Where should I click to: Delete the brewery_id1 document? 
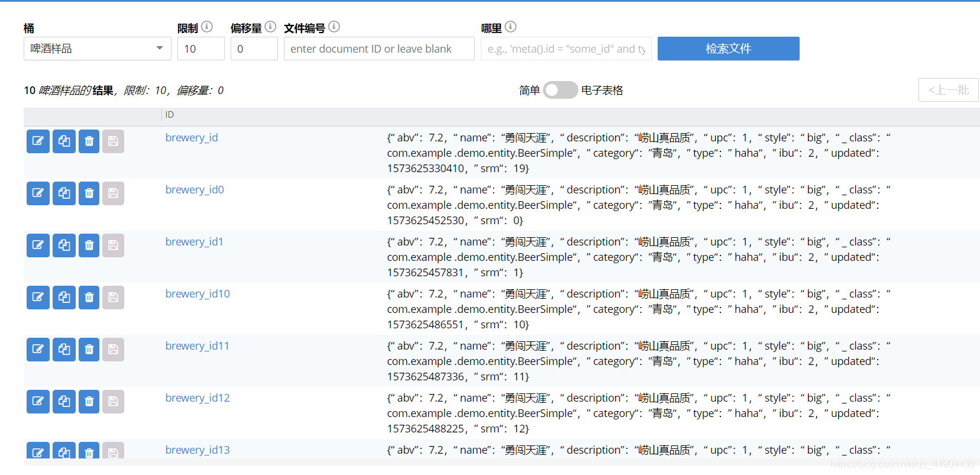coord(89,245)
